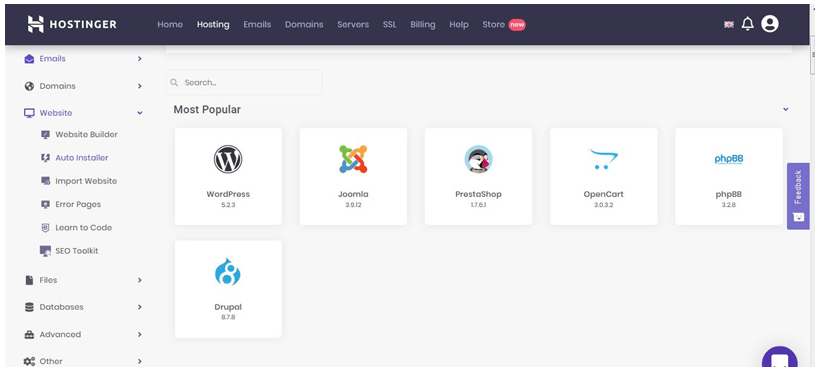Click Joomla version 3.9.12 text
Viewport: 815px width, 369px height.
coord(353,205)
